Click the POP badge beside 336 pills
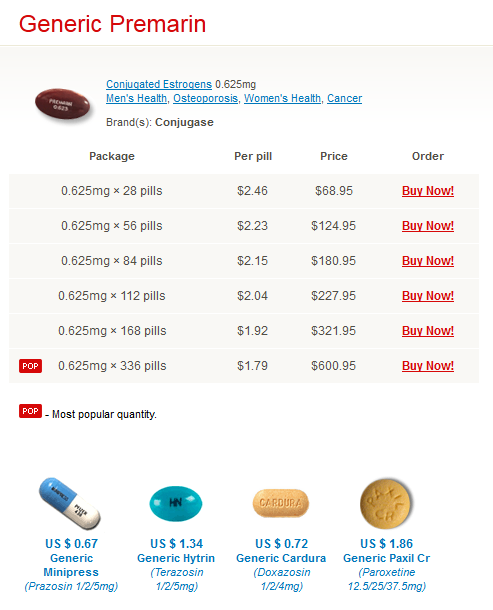The height and width of the screenshot is (610, 493). (x=30, y=366)
